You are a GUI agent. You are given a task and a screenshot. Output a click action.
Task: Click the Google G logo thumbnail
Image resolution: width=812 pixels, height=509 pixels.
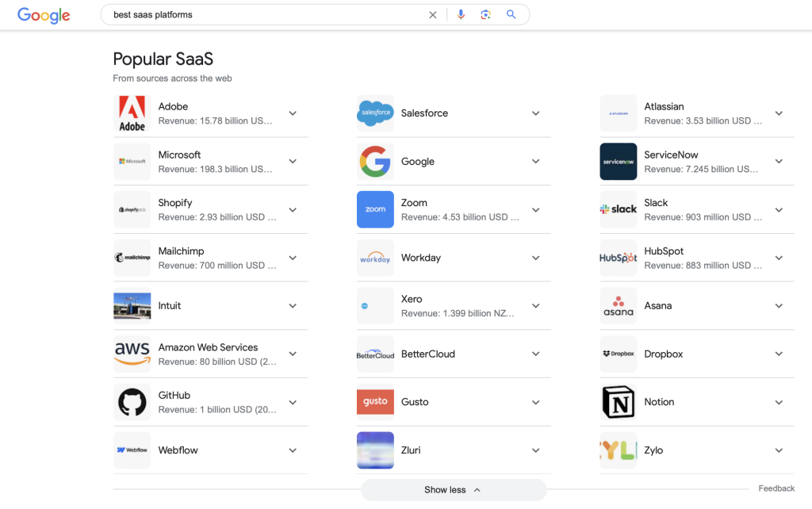(375, 162)
